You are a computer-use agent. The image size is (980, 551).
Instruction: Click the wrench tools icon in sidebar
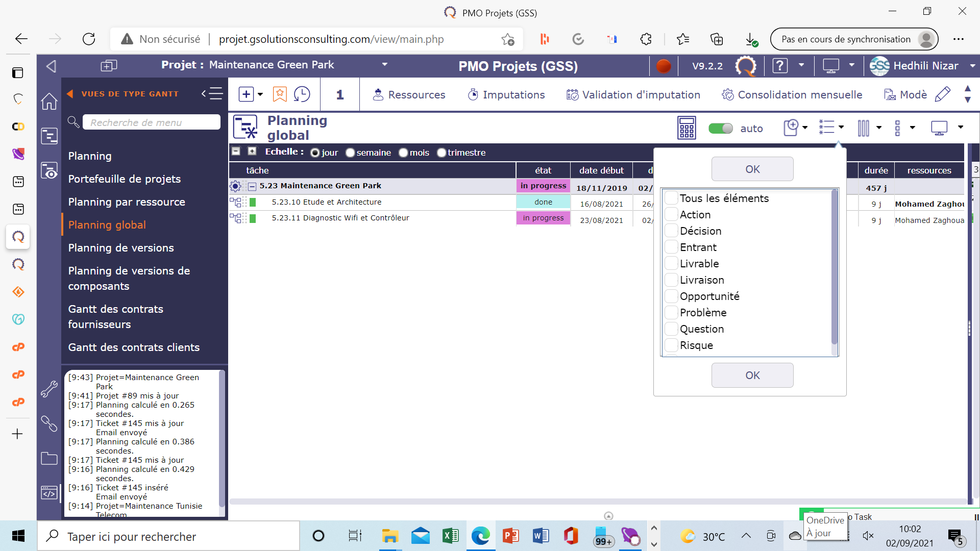tap(50, 389)
